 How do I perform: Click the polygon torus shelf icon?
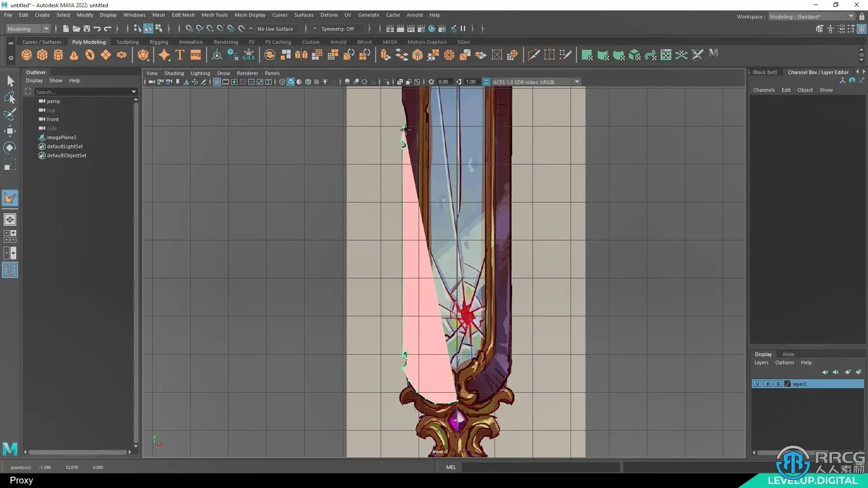90,55
